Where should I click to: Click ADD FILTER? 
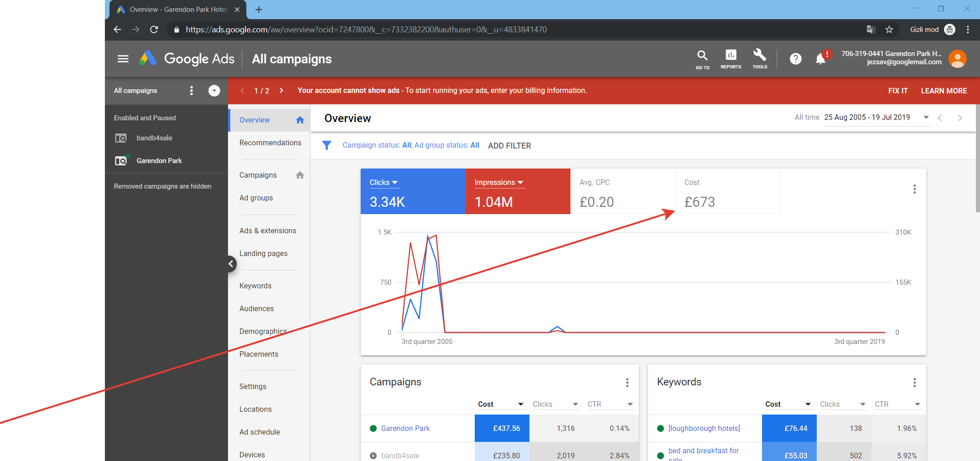[509, 146]
